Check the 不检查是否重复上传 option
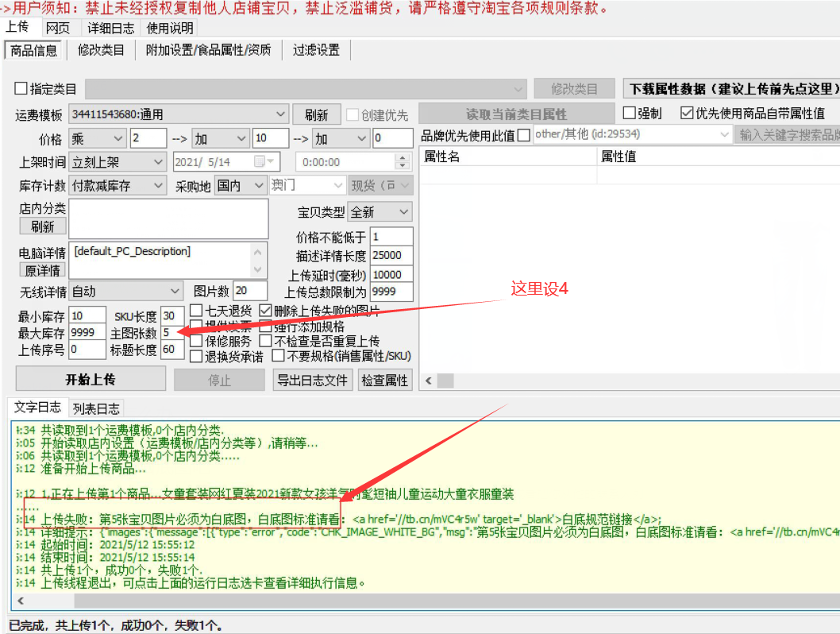This screenshot has height=634, width=840. [x=265, y=341]
